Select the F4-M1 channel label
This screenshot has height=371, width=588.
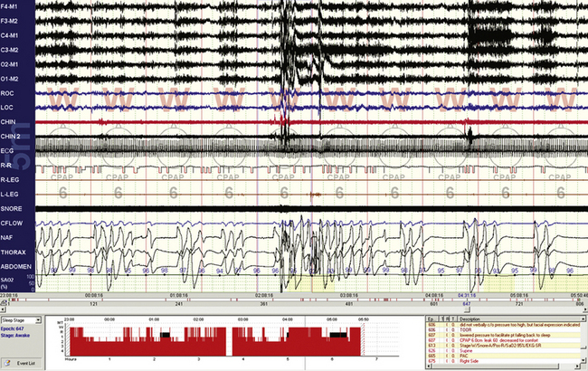pyautogui.click(x=13, y=7)
